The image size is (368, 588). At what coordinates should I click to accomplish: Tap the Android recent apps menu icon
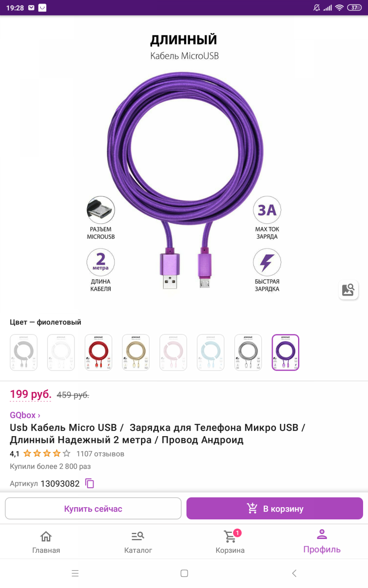pyautogui.click(x=75, y=573)
